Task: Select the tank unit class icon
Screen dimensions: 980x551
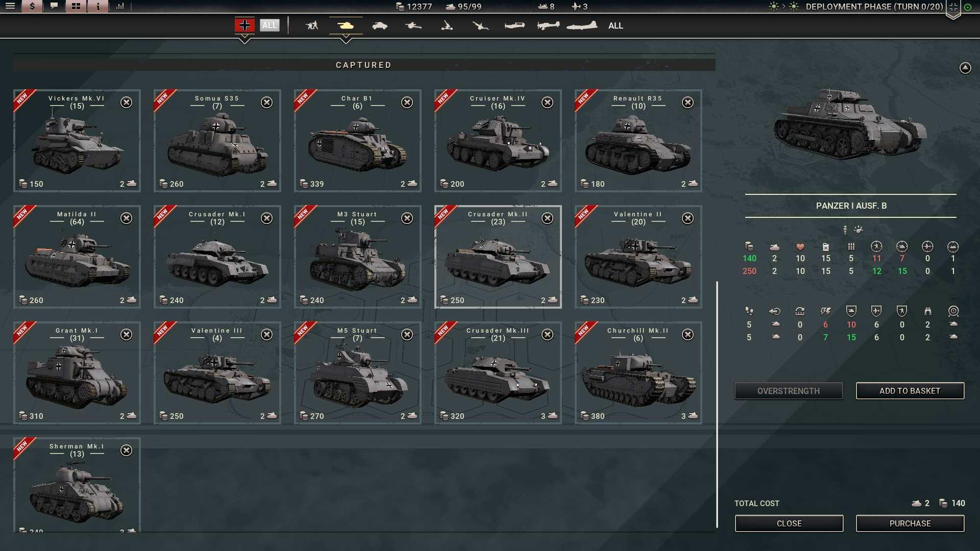Action: (346, 25)
